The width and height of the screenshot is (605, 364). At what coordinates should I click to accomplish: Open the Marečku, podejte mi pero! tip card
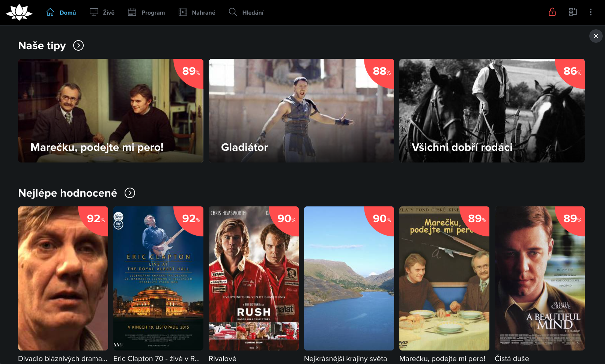(111, 111)
